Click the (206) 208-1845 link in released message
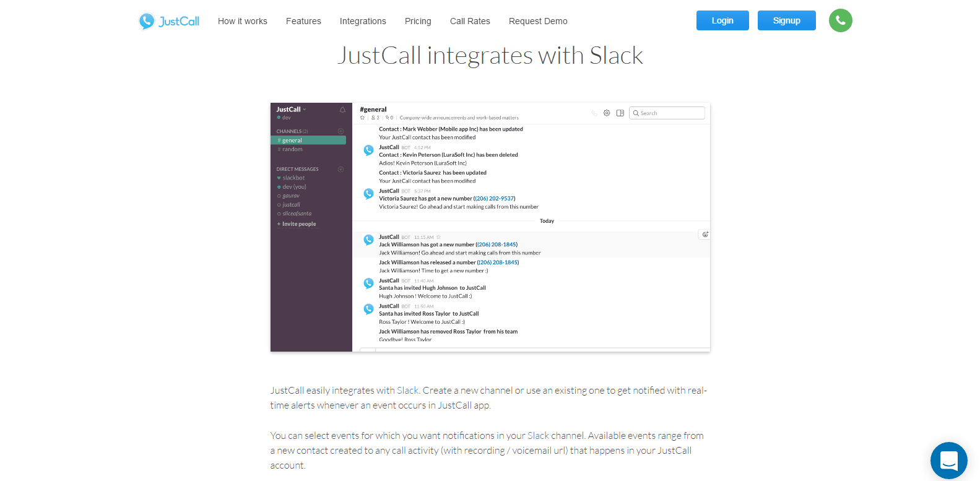 pos(498,262)
